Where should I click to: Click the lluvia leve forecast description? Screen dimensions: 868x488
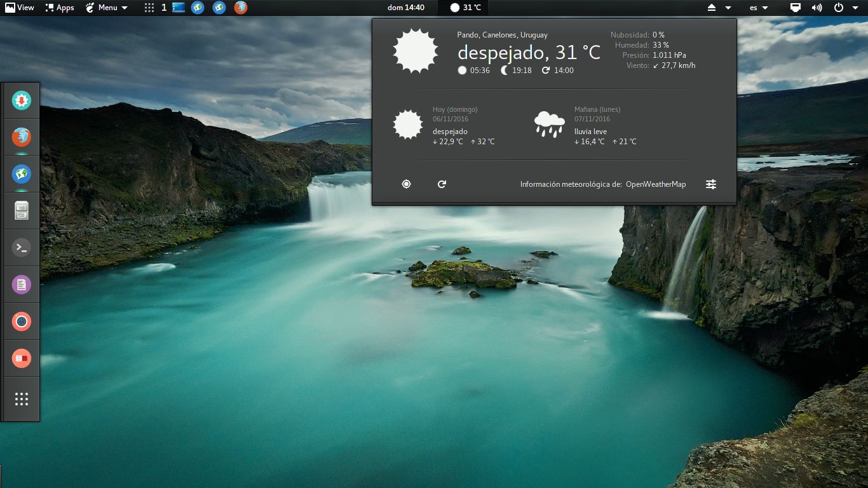(x=590, y=132)
